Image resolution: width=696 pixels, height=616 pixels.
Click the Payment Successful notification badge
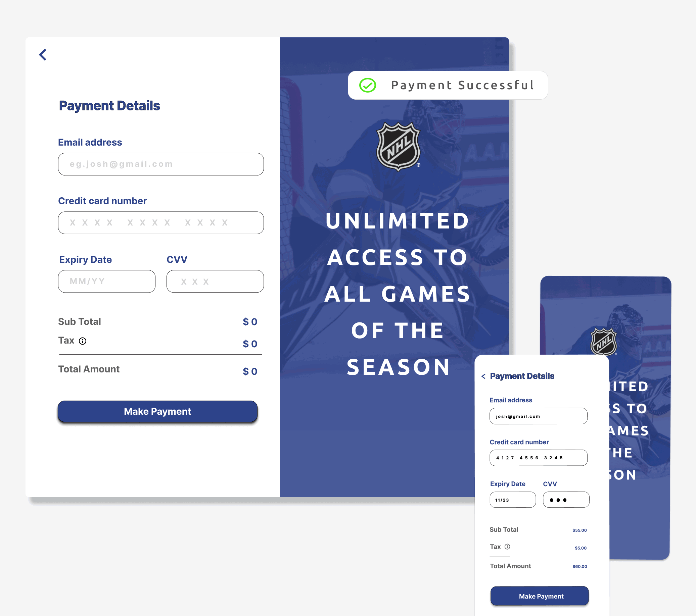pyautogui.click(x=447, y=86)
